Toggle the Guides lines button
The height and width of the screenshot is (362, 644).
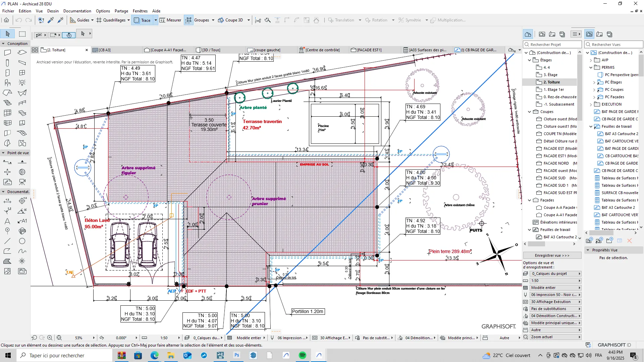80,20
